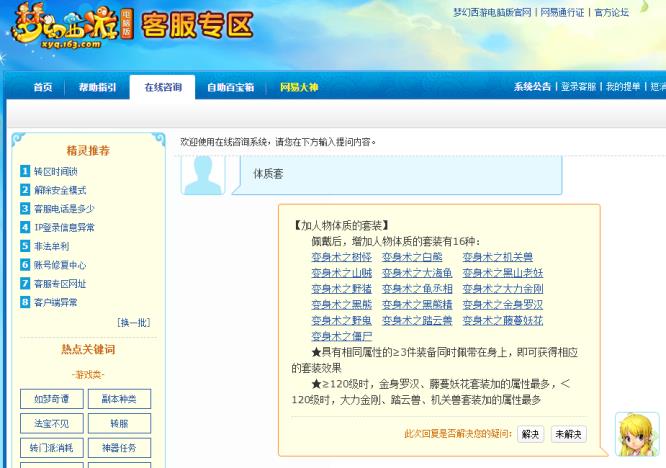Image resolution: width=666 pixels, height=468 pixels.
Task: Open 官方论坛 link
Action: point(612,12)
